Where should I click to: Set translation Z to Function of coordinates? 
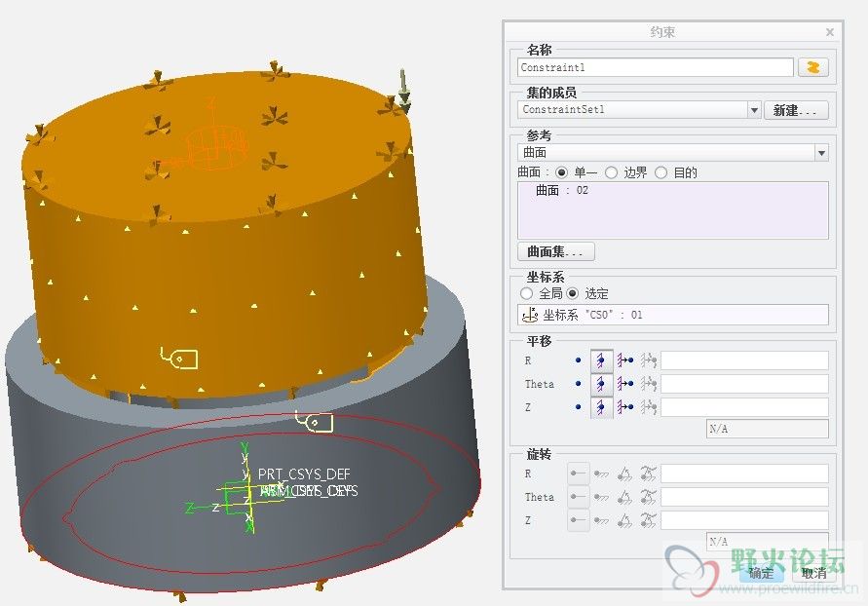tap(648, 407)
